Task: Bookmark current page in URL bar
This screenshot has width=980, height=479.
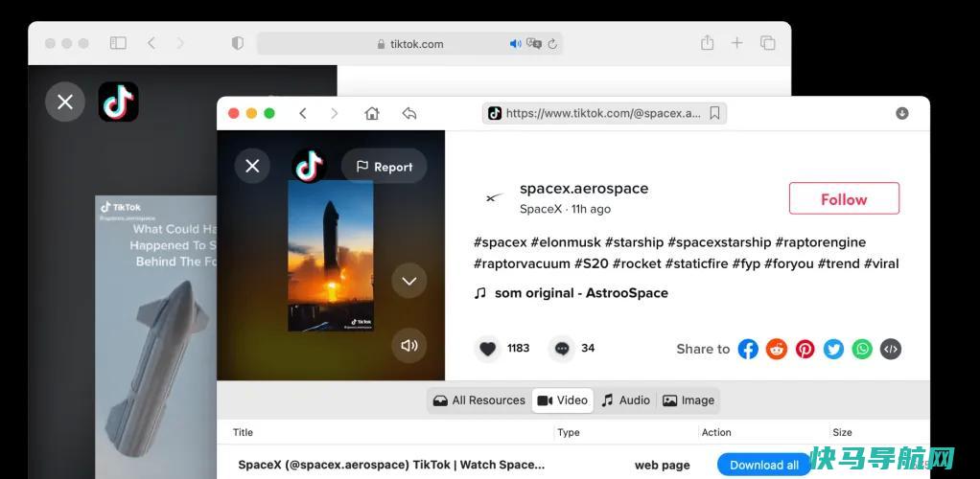Action: tap(715, 113)
